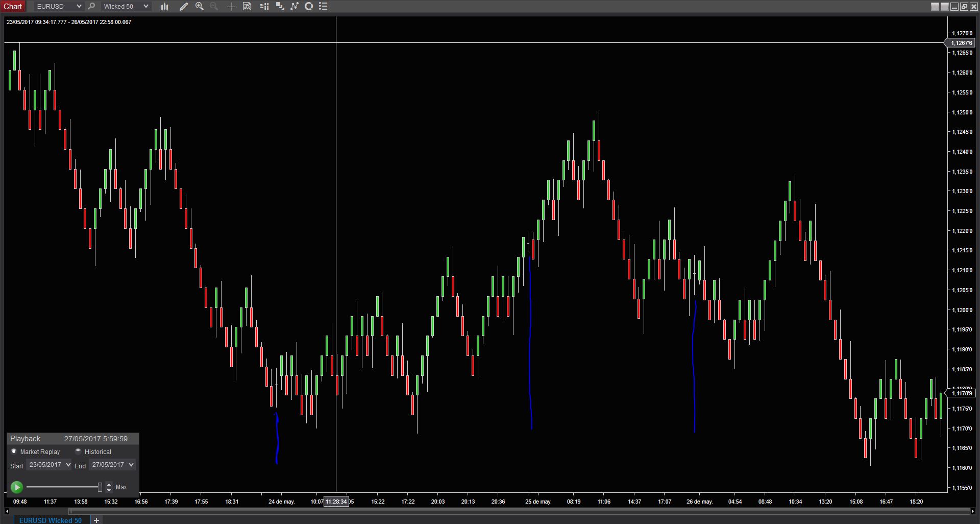
Task: Click the 25 de may. time axis label
Action: pyautogui.click(x=538, y=502)
